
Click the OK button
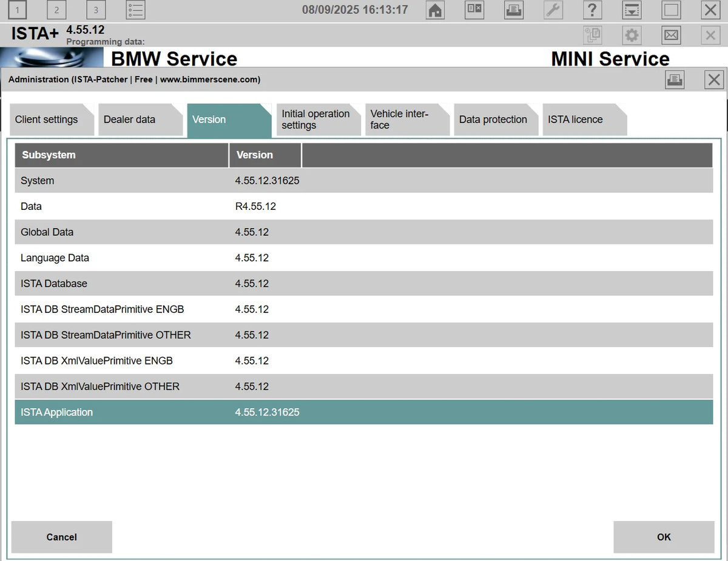click(x=663, y=537)
